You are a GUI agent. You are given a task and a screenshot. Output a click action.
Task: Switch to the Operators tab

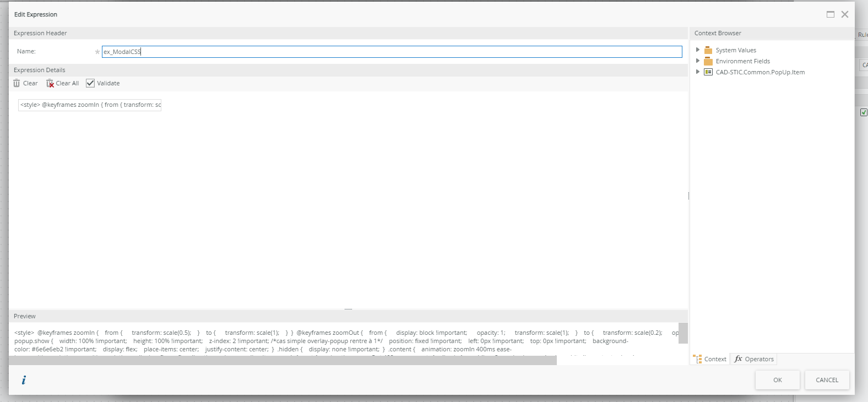coord(753,359)
